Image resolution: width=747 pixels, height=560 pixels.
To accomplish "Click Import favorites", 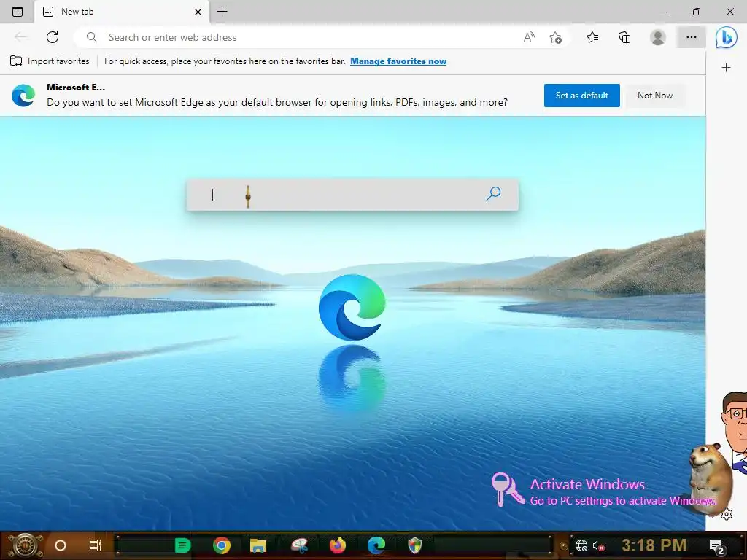I will coord(50,61).
